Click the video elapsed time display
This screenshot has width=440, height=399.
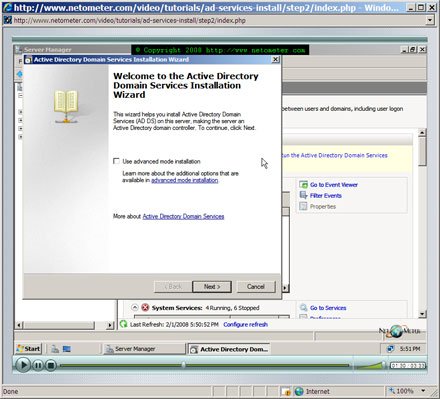408,366
